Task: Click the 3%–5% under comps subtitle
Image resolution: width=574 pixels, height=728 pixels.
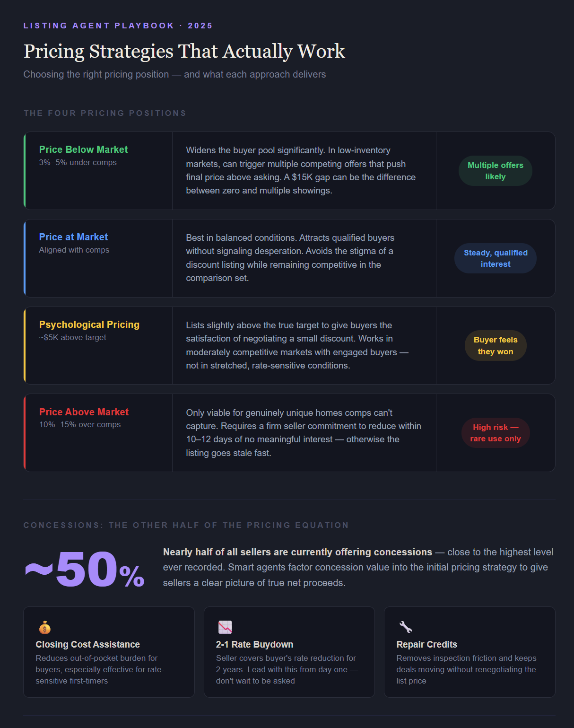Action: click(x=78, y=162)
